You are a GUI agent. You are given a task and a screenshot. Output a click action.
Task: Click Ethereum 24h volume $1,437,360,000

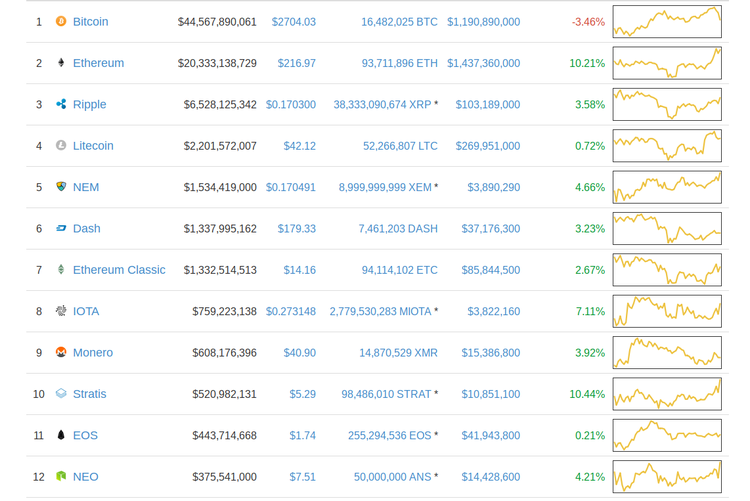point(483,63)
